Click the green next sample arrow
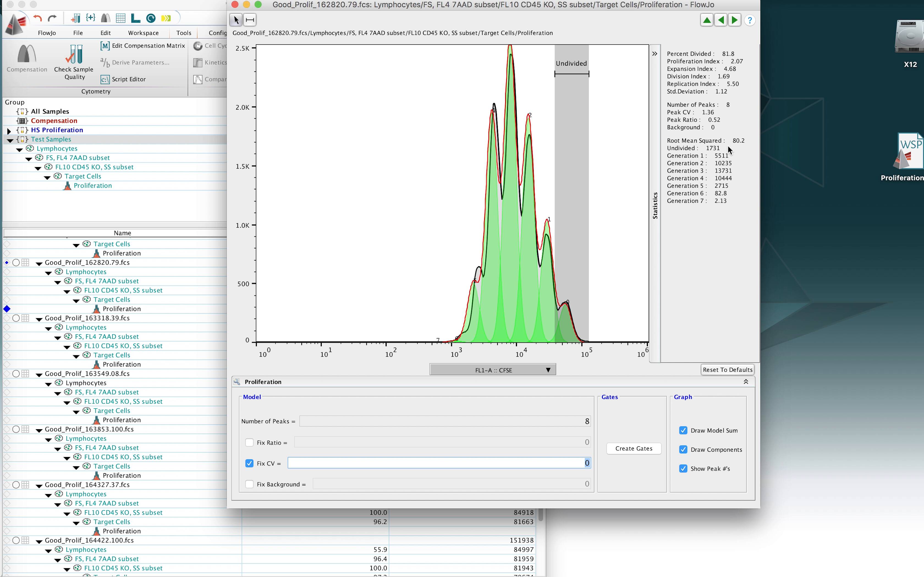 (x=734, y=20)
